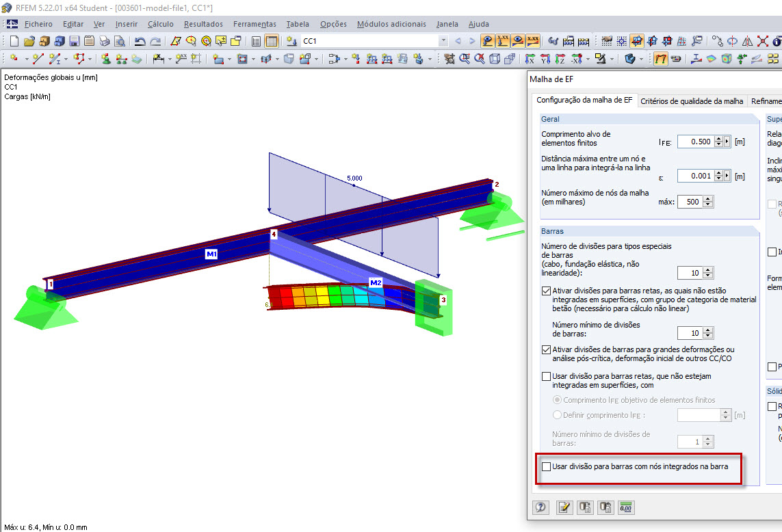782x532 pixels.
Task: Click the 'Máx u: 6.4, Mín u: 0.0 mm' text
Action: point(46,527)
